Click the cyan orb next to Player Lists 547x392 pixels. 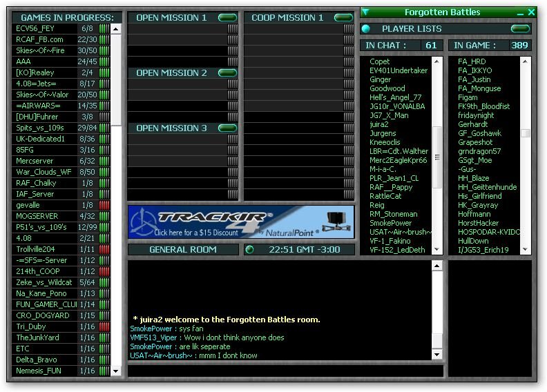coord(366,29)
